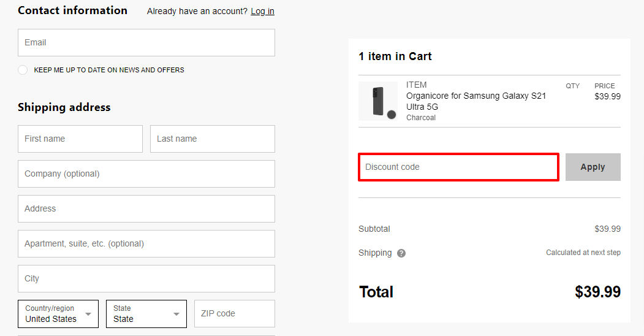Image resolution: width=644 pixels, height=336 pixels.
Task: Click the Organicore for Samsung Galaxy item name
Action: (x=476, y=101)
